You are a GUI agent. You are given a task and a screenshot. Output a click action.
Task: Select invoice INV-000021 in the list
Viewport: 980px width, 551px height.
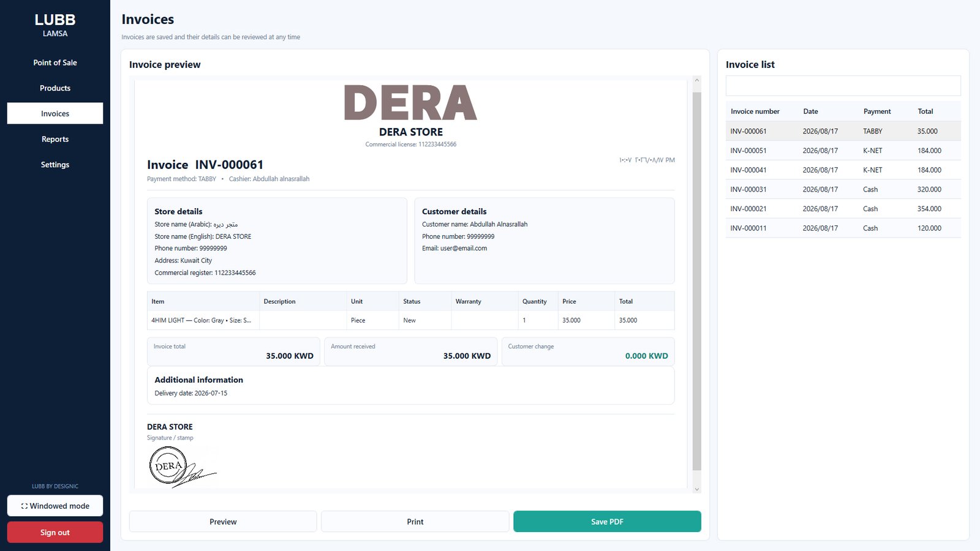(x=843, y=209)
